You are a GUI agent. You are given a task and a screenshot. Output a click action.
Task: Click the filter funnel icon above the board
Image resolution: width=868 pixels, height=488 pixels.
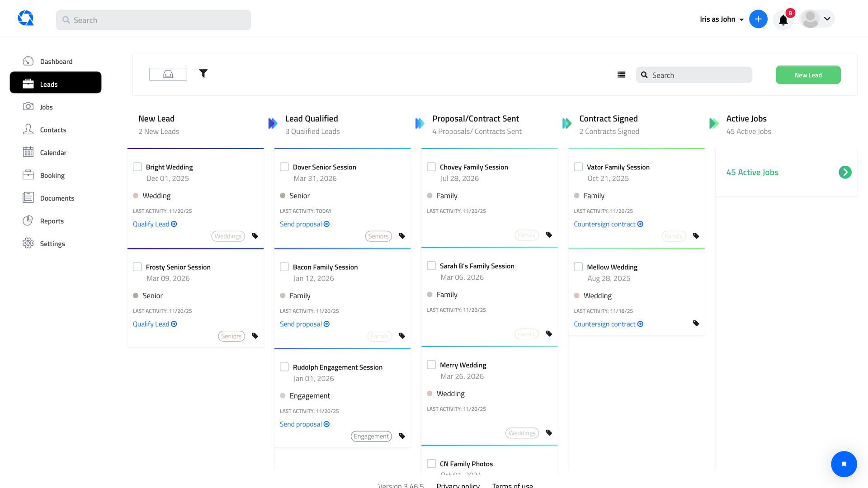pyautogui.click(x=203, y=73)
